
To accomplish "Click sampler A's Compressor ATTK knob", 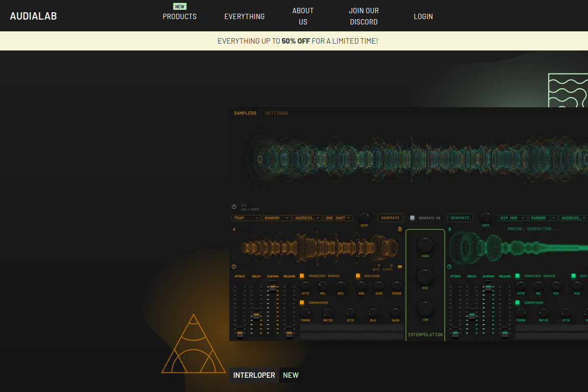I will (350, 313).
